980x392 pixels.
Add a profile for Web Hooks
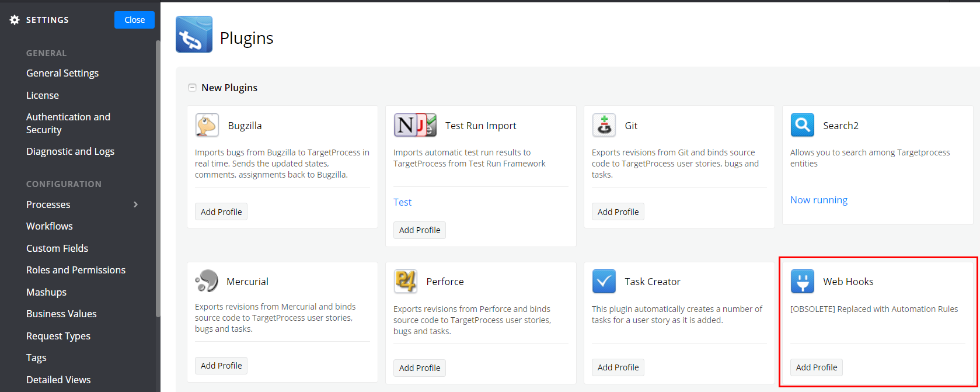[817, 367]
